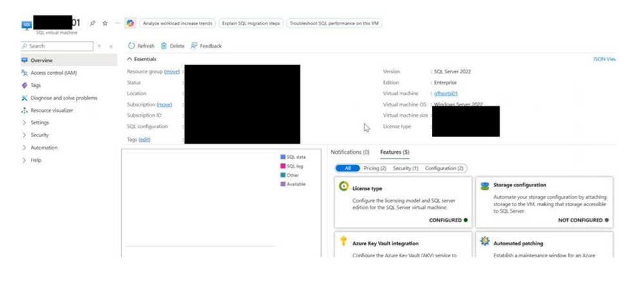Click the SQL Server 2022 version value

click(452, 71)
